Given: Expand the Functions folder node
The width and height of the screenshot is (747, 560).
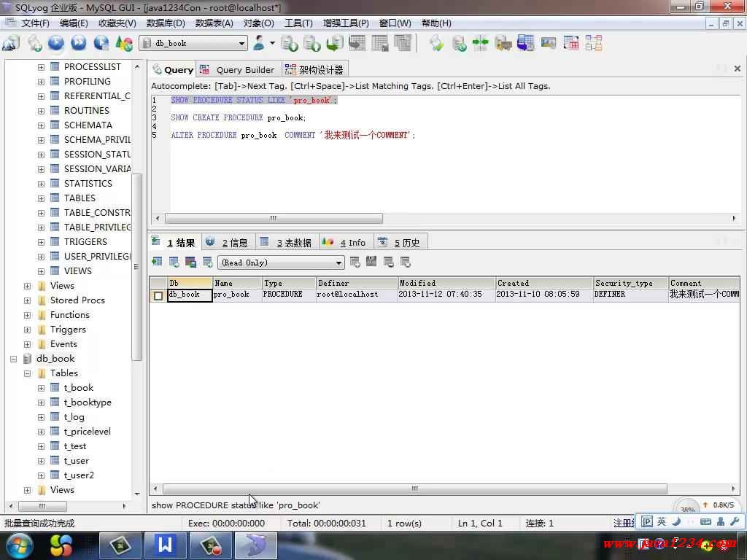Looking at the screenshot, I should 27,315.
